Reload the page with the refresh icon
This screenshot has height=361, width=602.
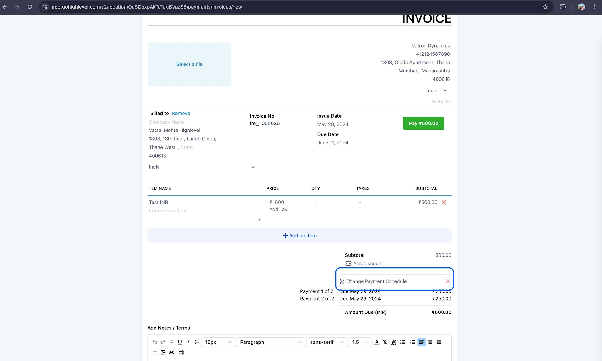pyautogui.click(x=30, y=7)
